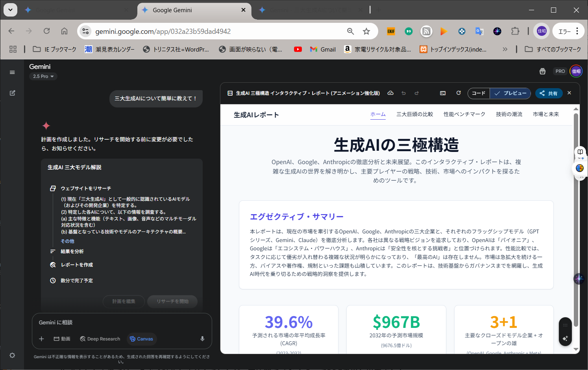Open the Gemini sidebar hamburger menu
The image size is (588, 370).
pyautogui.click(x=12, y=72)
